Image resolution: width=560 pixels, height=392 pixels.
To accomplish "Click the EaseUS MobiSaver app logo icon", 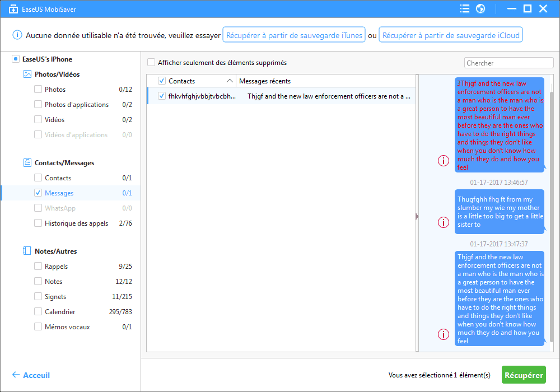I will click(13, 9).
